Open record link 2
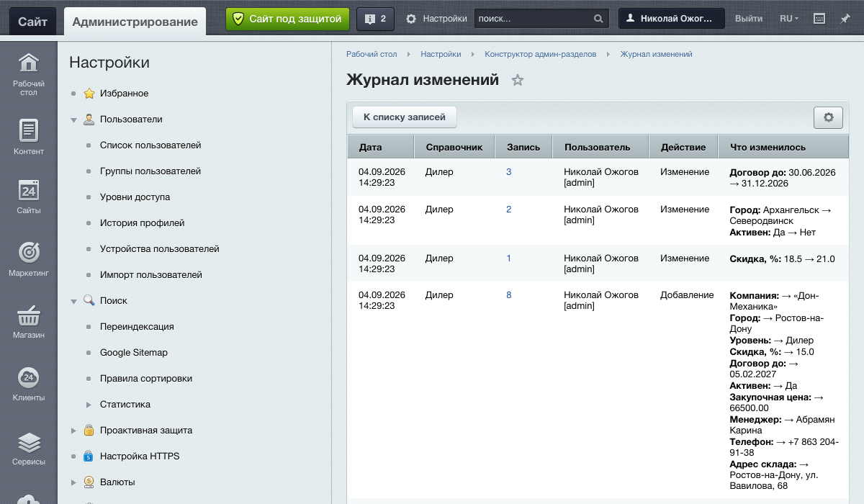Screen dimensions: 864x504 tap(509, 210)
